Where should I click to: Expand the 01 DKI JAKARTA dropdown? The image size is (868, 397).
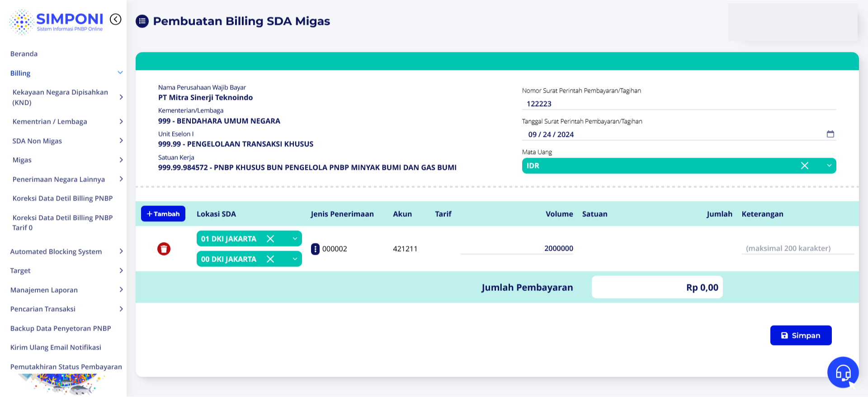pyautogui.click(x=294, y=239)
